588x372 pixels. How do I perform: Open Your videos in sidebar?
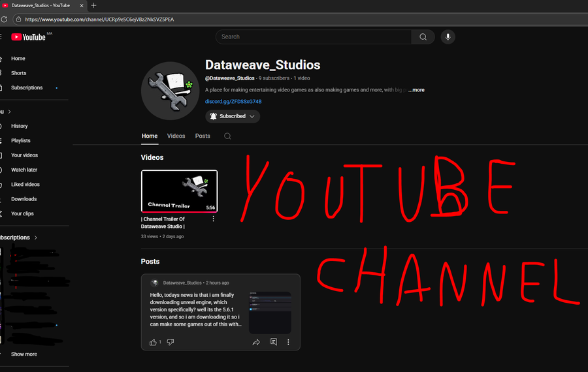tap(24, 155)
